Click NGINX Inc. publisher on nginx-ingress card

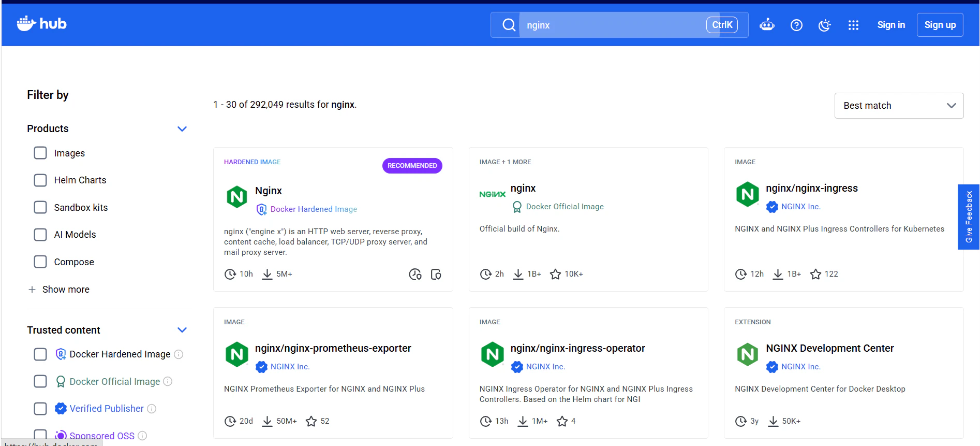click(801, 207)
